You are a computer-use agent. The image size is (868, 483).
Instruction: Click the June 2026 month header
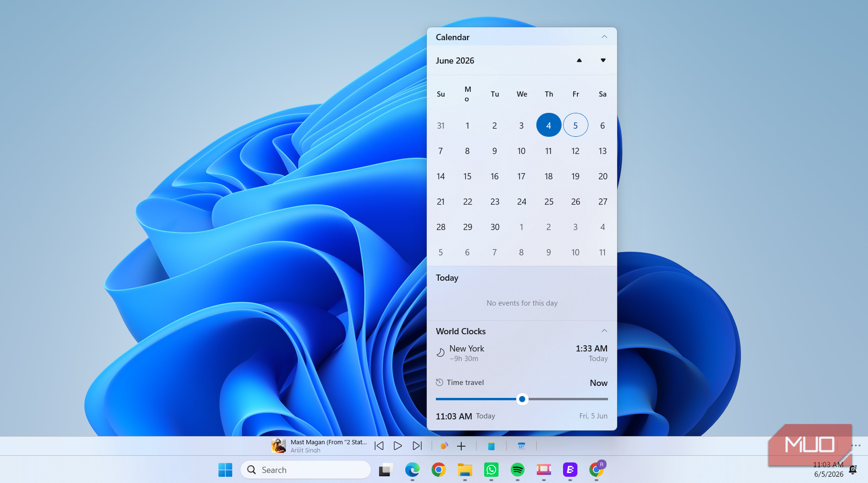(x=455, y=61)
